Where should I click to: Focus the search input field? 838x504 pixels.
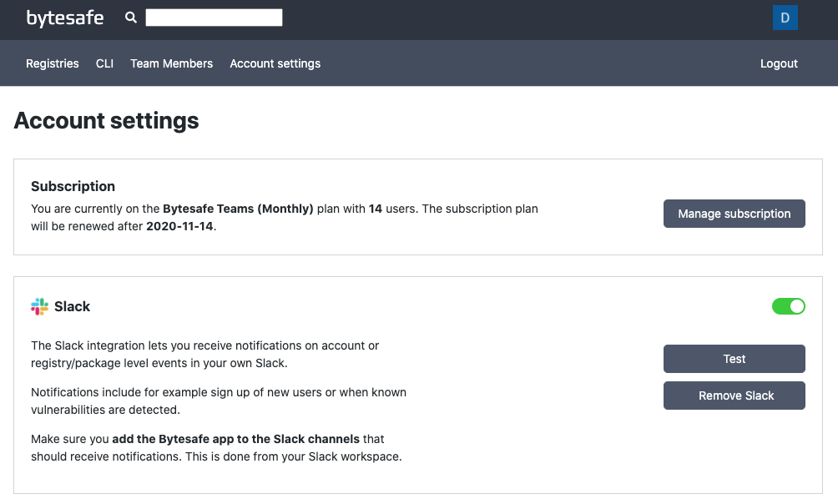[x=214, y=18]
